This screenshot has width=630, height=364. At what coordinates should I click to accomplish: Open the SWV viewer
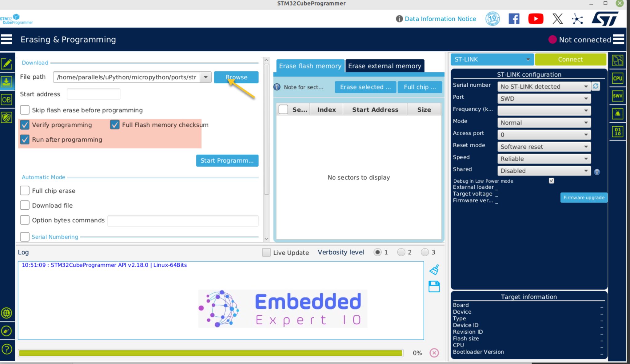coord(618,96)
